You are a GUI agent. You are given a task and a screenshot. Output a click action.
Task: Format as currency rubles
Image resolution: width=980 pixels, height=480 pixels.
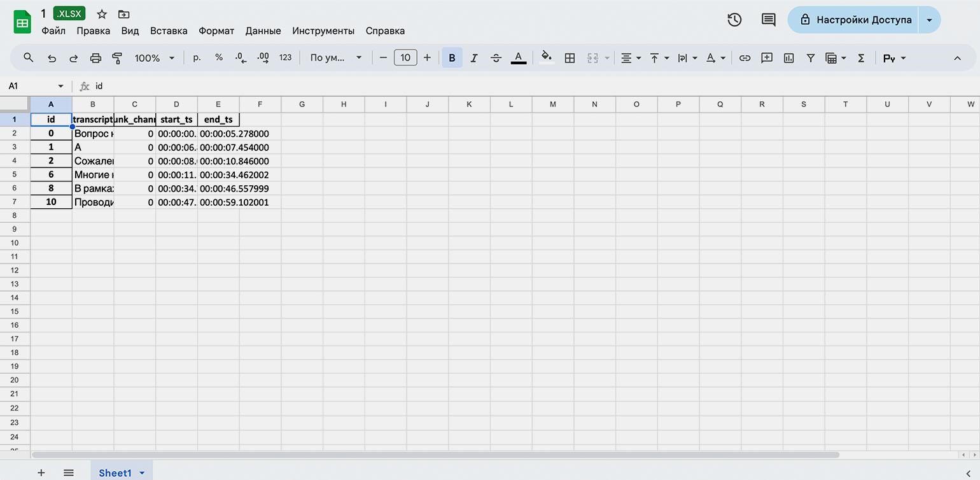point(197,58)
